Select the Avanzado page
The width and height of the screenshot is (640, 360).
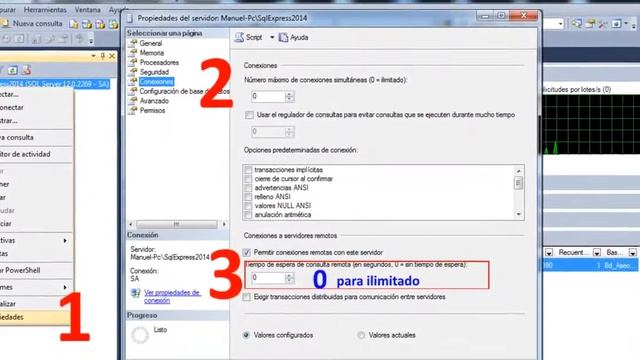click(154, 101)
